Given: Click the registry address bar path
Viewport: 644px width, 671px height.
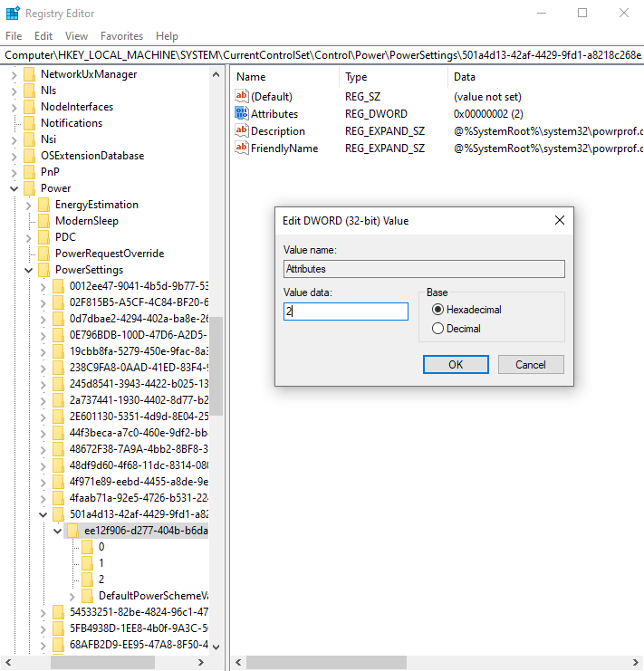Looking at the screenshot, I should tap(322, 55).
